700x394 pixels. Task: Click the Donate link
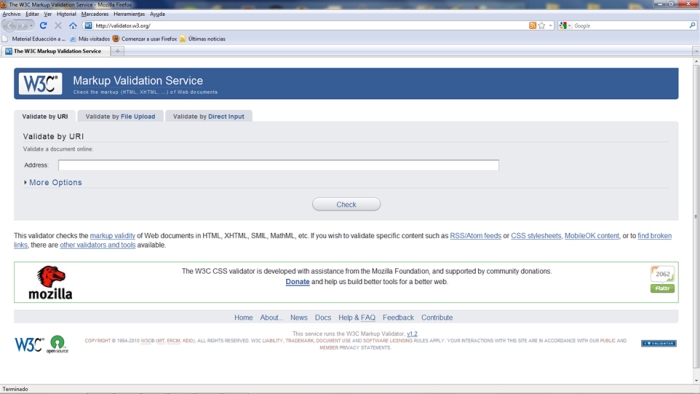297,282
